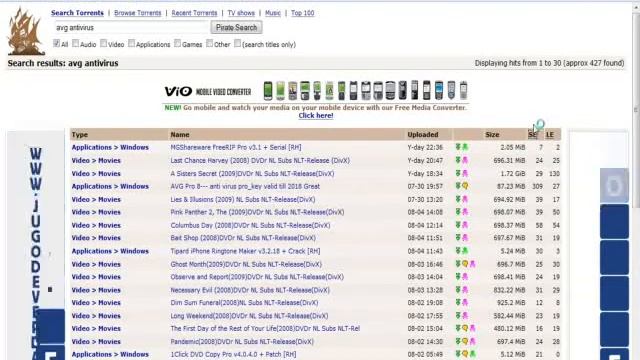Uncheck the All category checkbox
Viewport: 640px width, 360px height.
point(56,43)
